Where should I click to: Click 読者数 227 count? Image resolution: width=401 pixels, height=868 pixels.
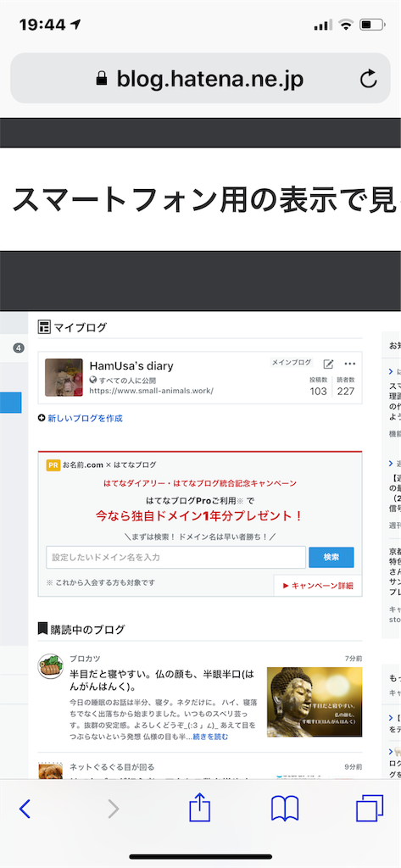click(x=346, y=387)
